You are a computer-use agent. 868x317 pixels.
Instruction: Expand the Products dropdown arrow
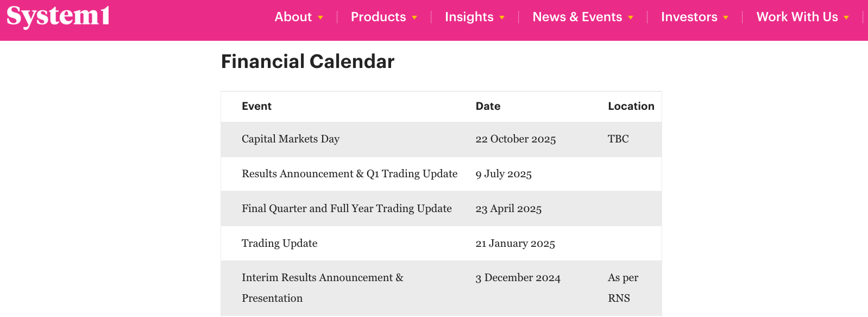414,18
